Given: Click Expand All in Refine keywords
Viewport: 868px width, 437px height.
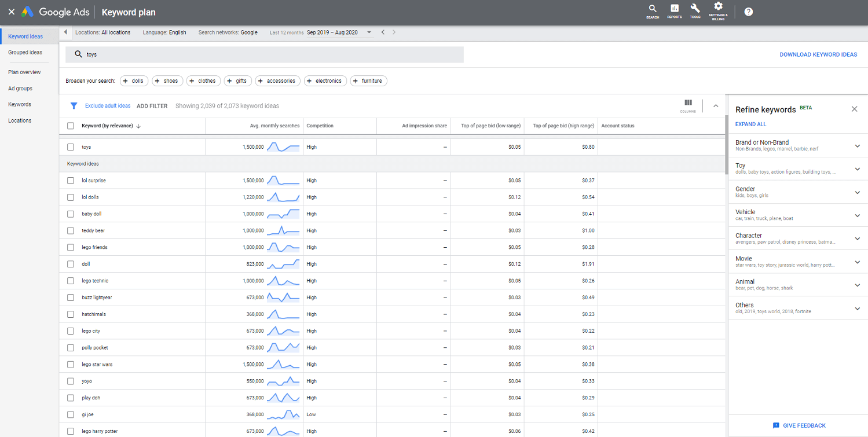Looking at the screenshot, I should pyautogui.click(x=751, y=124).
